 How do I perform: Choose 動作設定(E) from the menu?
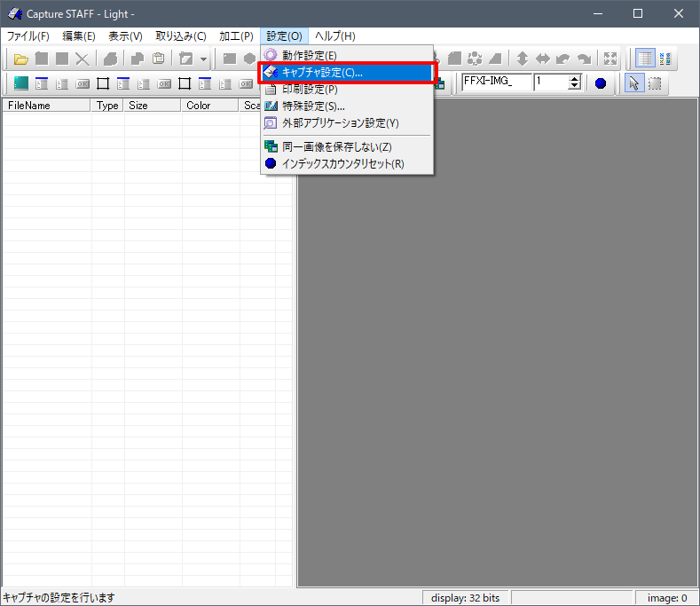(347, 55)
